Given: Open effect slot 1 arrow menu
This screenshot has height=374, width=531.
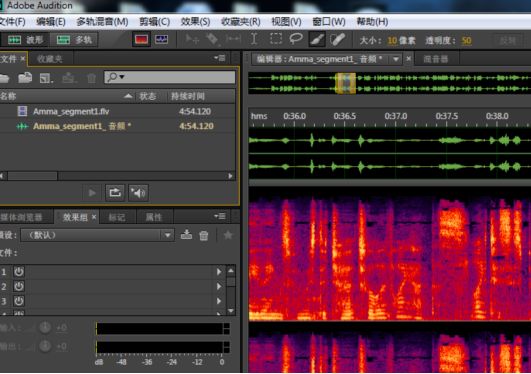Looking at the screenshot, I should (219, 272).
